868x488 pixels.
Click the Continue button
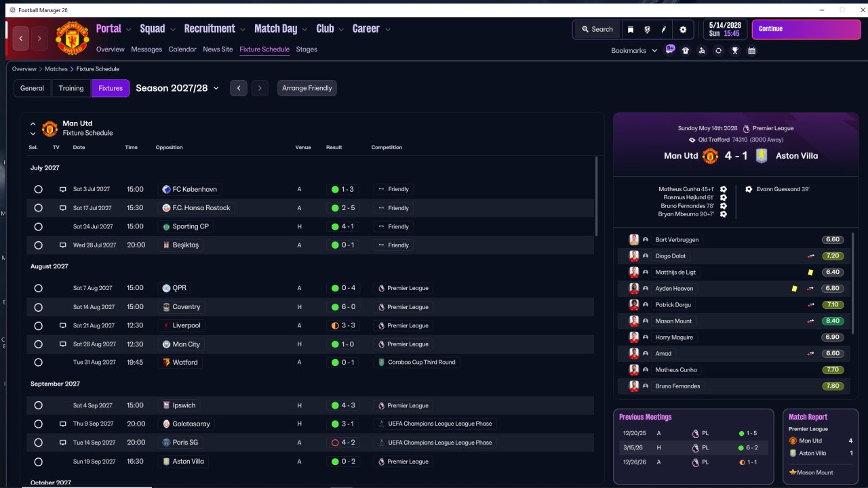point(806,29)
